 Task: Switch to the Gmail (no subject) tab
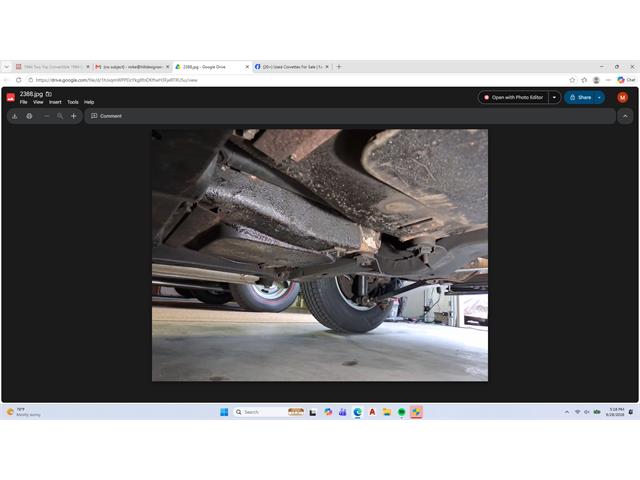point(132,67)
